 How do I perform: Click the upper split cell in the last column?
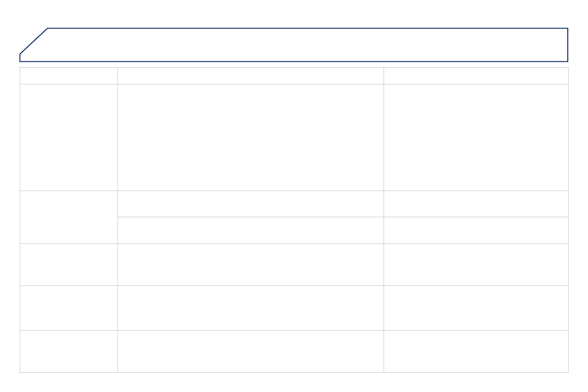(476, 204)
